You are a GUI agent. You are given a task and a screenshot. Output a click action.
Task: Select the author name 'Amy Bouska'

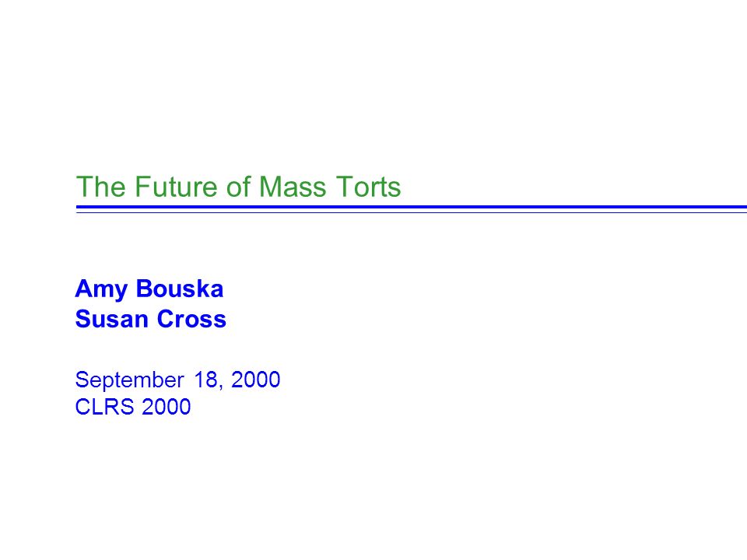pyautogui.click(x=149, y=289)
